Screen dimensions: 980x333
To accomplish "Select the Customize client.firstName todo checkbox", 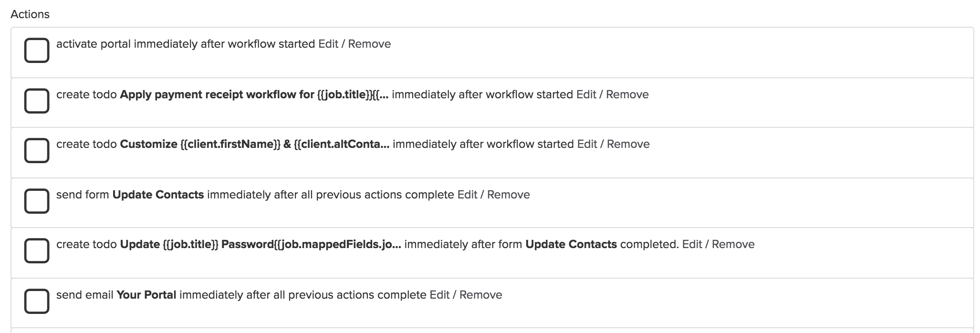I will pos(37,150).
